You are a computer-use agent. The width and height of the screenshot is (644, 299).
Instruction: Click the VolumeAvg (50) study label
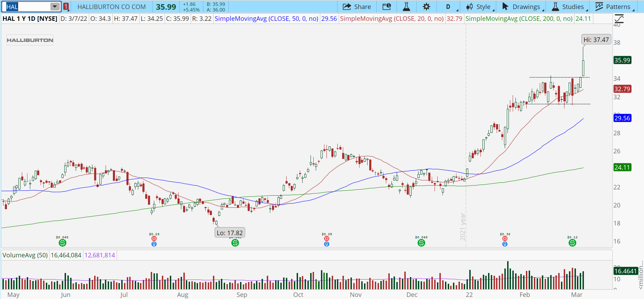point(25,255)
